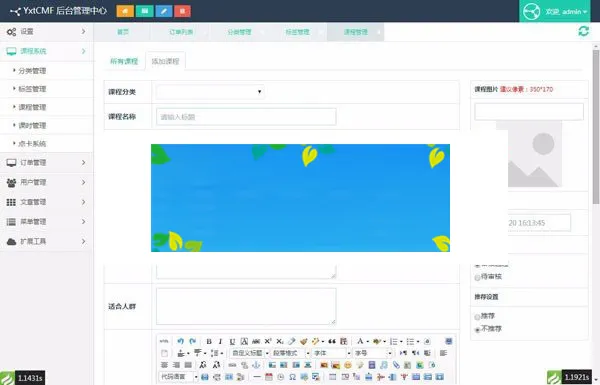Image resolution: width=600 pixels, height=385 pixels.
Task: Focus the 适合人群 text area
Action: (x=246, y=307)
